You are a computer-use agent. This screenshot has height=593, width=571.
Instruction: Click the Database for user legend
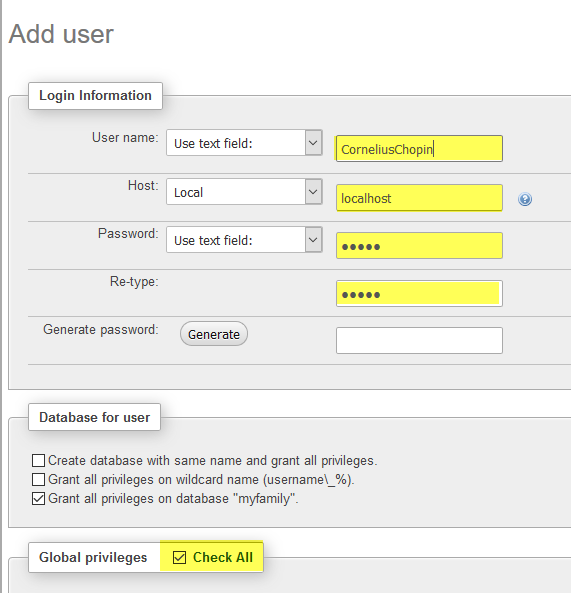click(95, 418)
